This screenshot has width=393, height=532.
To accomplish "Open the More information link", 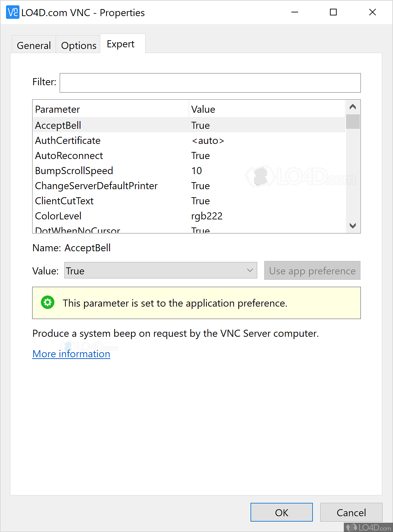I will [x=71, y=354].
